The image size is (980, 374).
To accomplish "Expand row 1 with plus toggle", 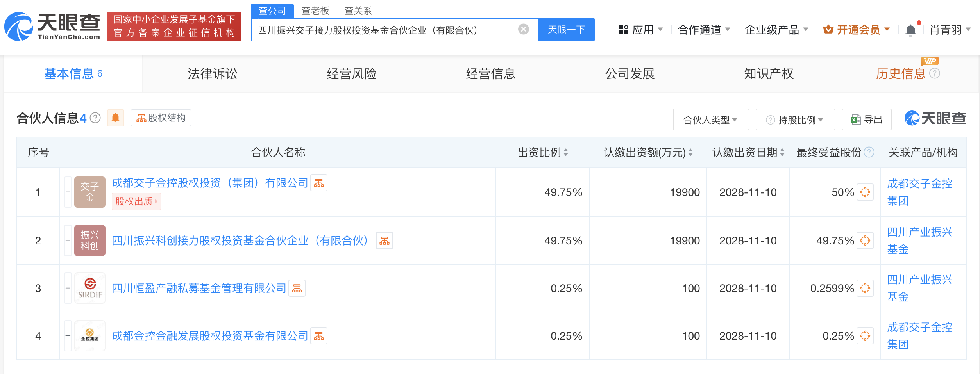I will [x=68, y=192].
